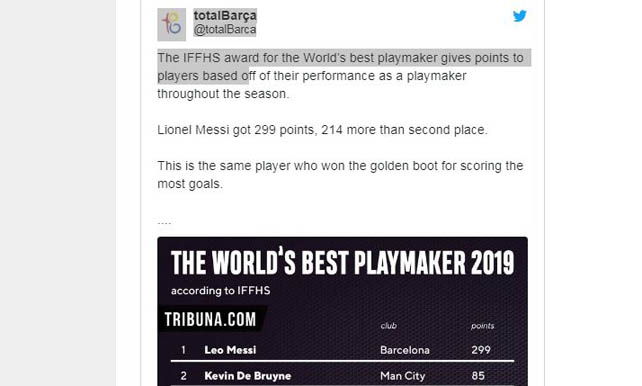Click Messi's 299 points value
Image resolution: width=642 pixels, height=386 pixels.
tap(481, 350)
